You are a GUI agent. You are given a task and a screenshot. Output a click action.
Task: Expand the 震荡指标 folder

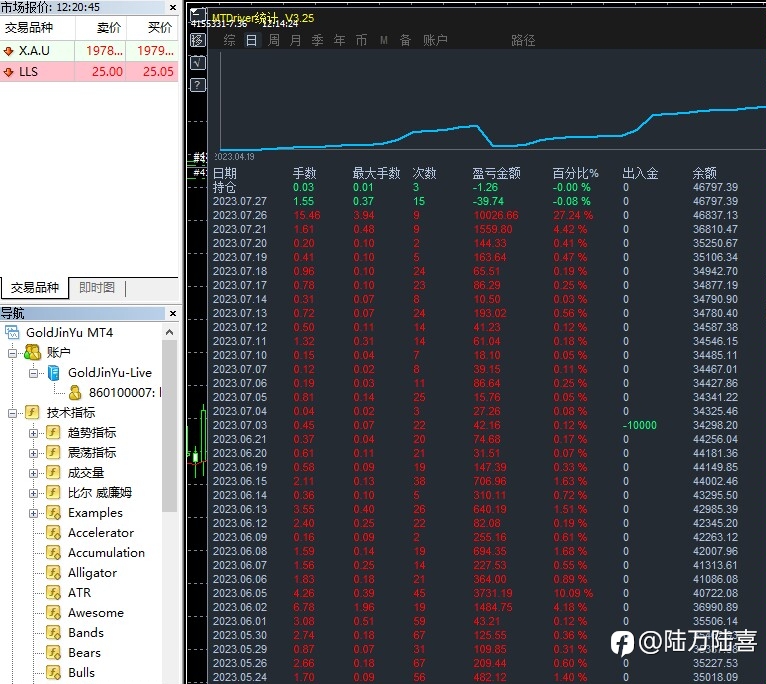(x=33, y=453)
